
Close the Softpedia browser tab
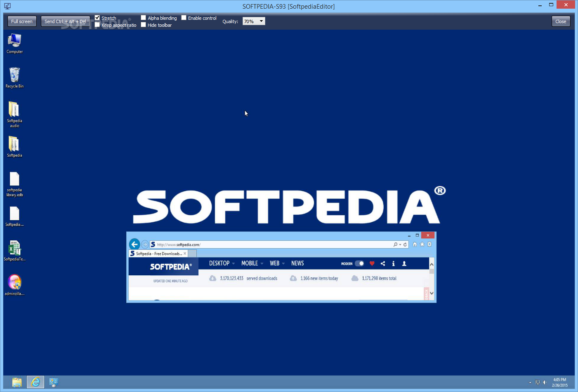click(x=185, y=254)
